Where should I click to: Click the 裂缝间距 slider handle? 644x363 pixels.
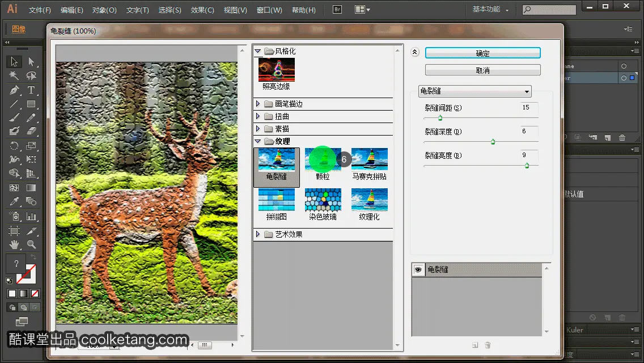[x=440, y=118]
